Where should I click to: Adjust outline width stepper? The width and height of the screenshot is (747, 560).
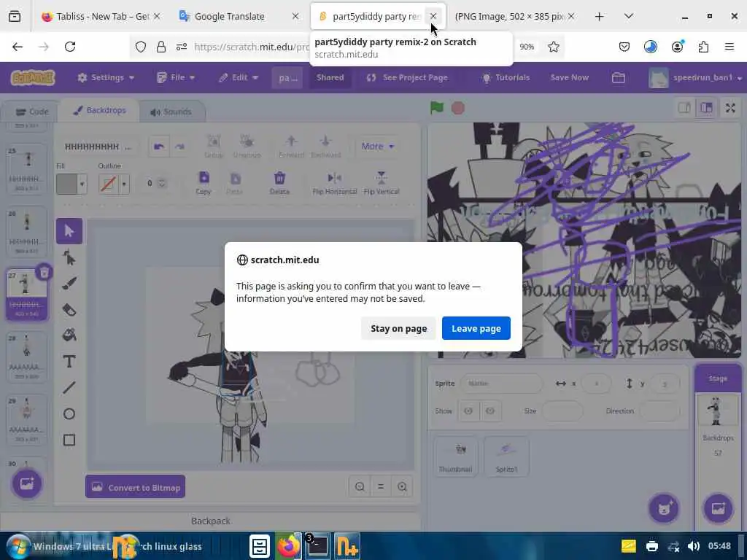162,183
